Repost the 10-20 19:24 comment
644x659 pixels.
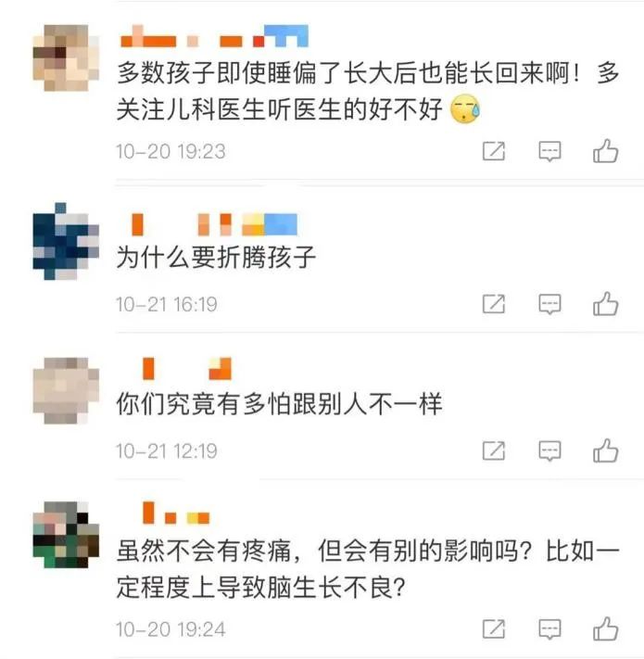click(x=494, y=629)
